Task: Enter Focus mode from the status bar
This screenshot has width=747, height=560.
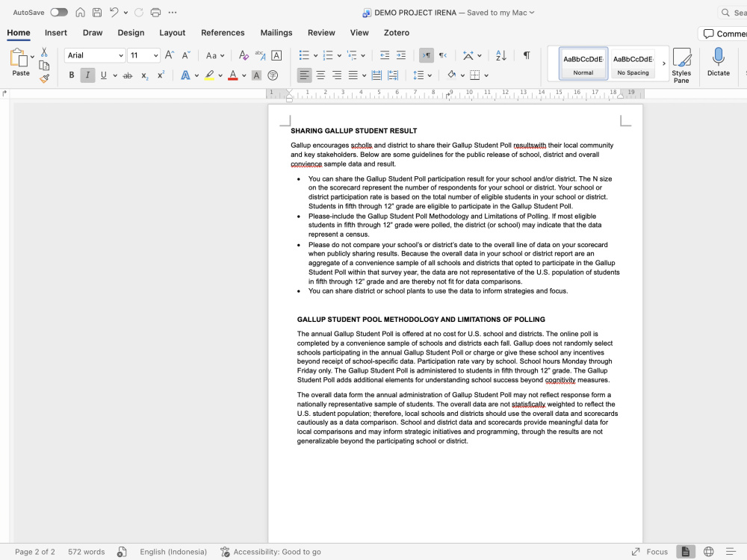Action: tap(650, 552)
